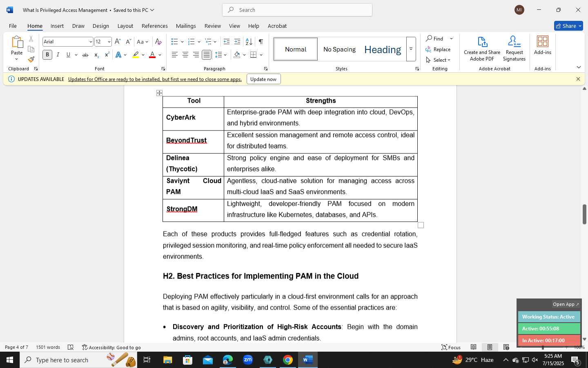Click the Copy icon in Clipboard group
This screenshot has height=368, width=588.
click(31, 49)
